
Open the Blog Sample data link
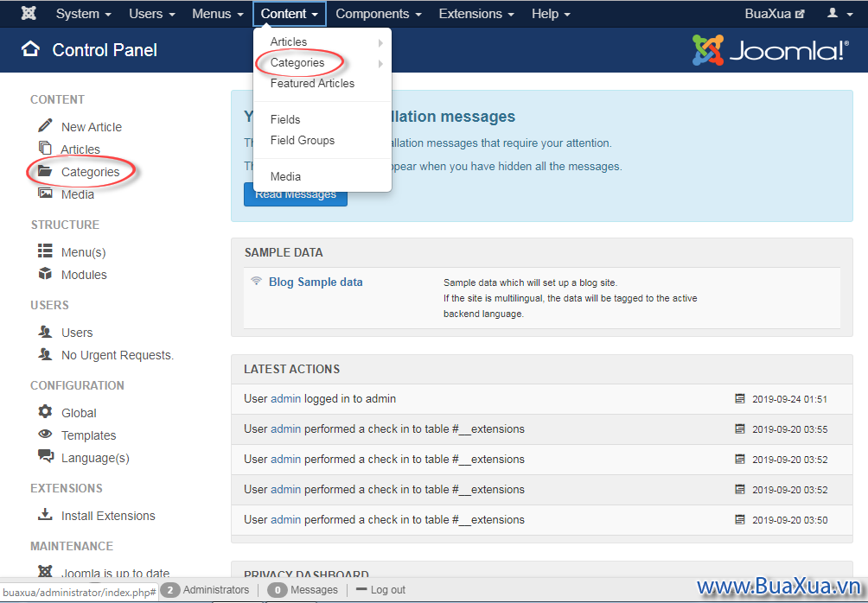(x=316, y=282)
